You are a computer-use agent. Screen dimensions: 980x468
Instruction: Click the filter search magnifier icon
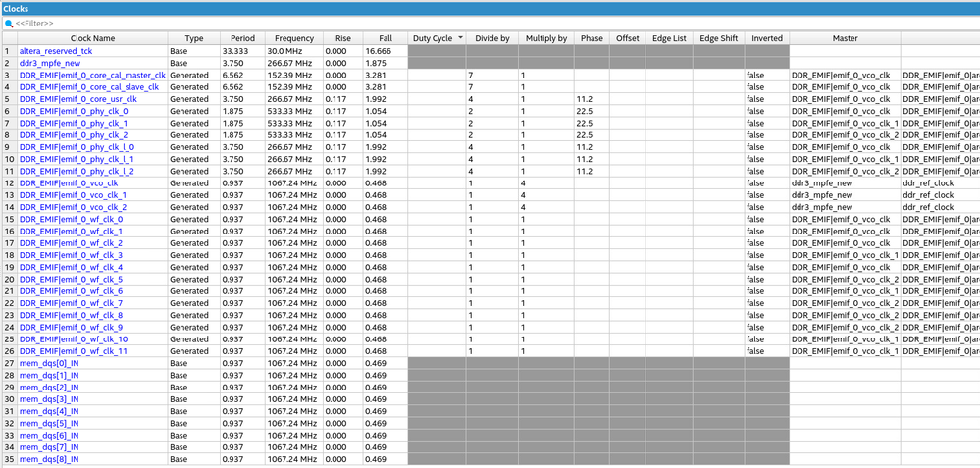tap(9, 24)
